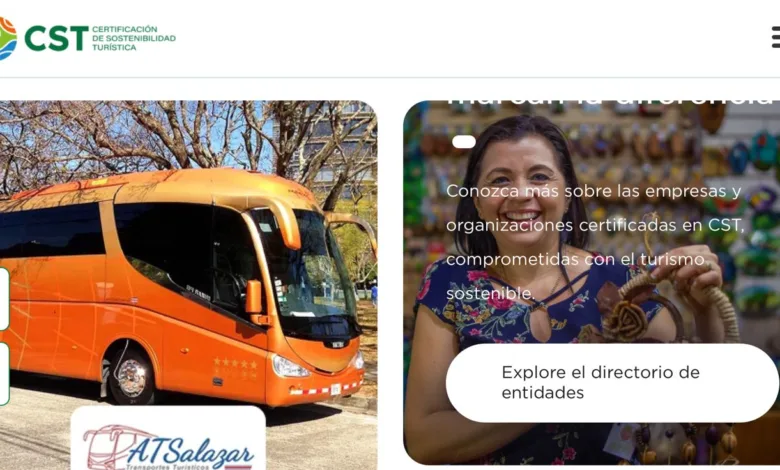This screenshot has width=780, height=470.
Task: Click the front wheel of the orange bus
Action: coord(130,376)
